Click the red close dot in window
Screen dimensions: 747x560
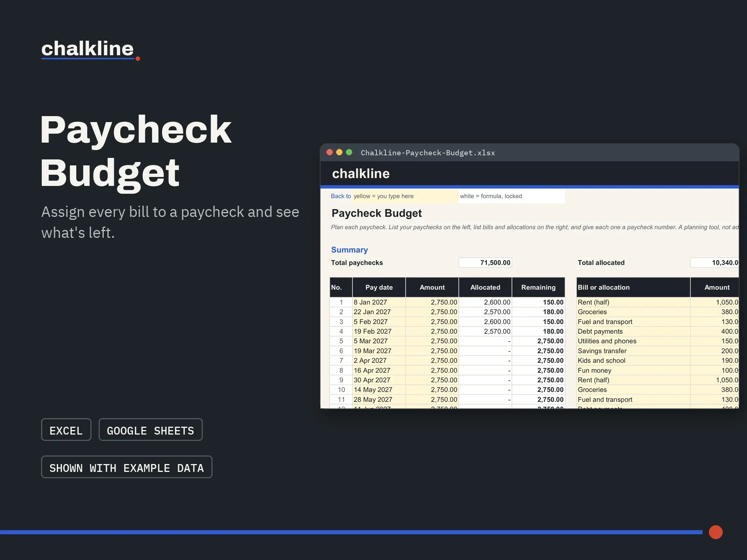point(329,152)
